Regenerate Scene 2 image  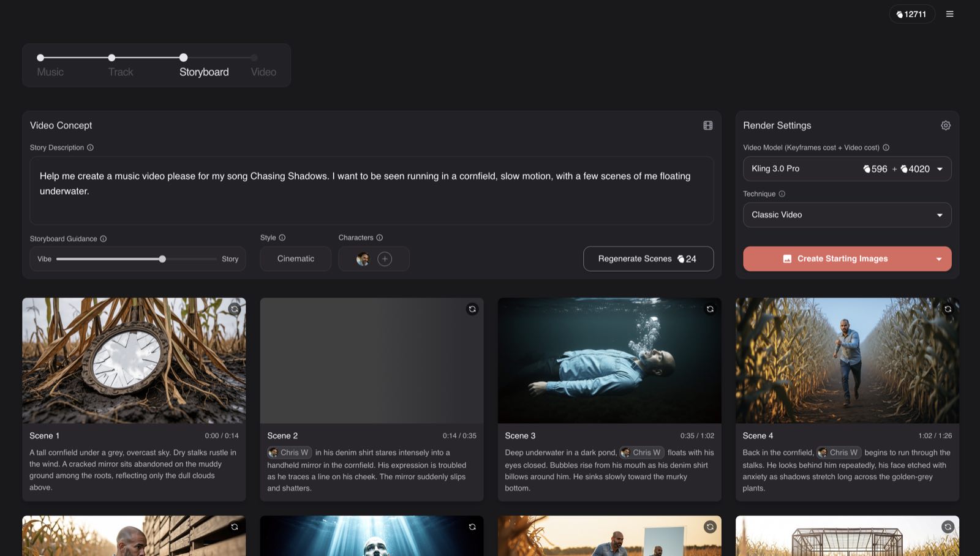click(x=472, y=309)
